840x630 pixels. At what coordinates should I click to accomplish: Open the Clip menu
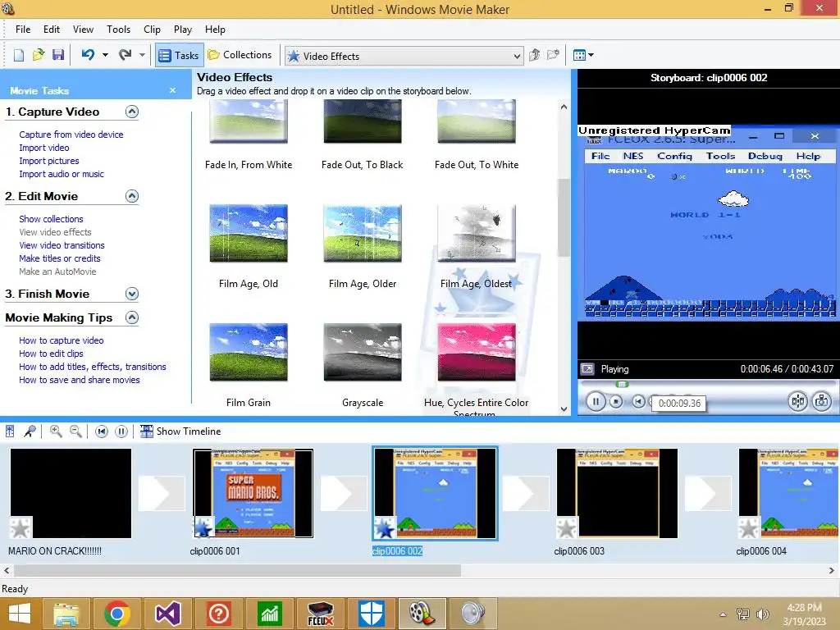coord(152,30)
